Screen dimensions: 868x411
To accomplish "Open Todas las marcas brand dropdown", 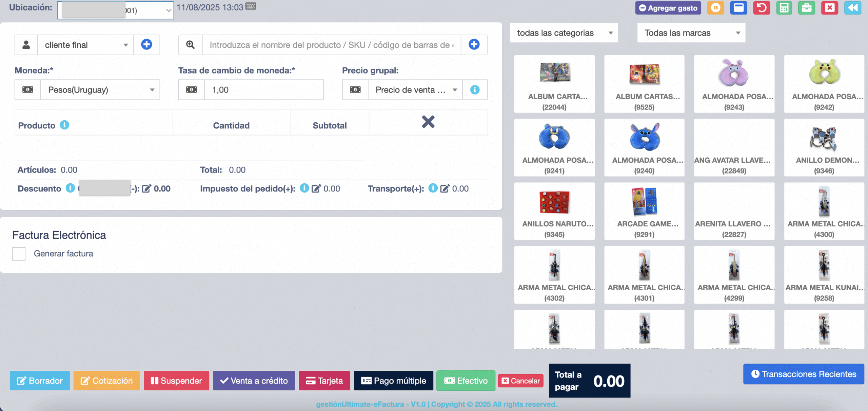I will [x=691, y=33].
